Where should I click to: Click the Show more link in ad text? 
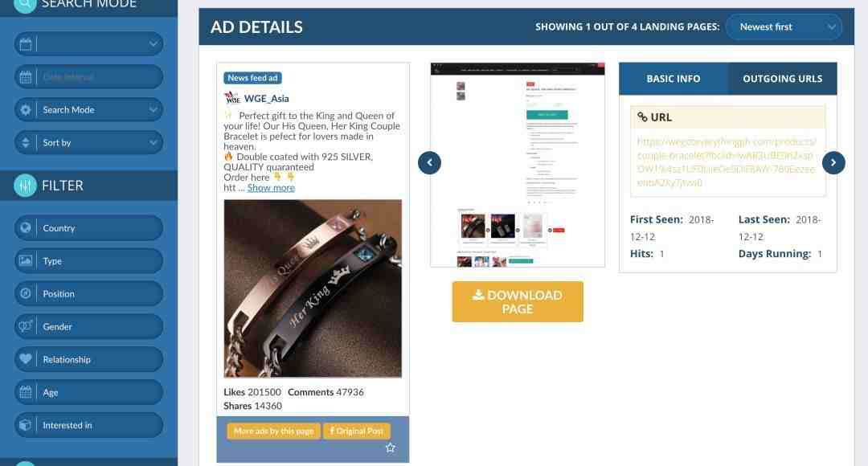pos(271,188)
